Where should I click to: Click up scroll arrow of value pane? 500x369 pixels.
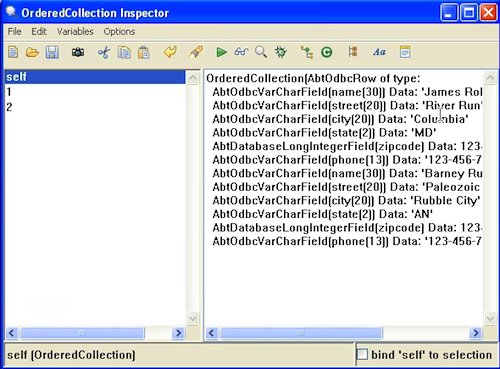[490, 78]
